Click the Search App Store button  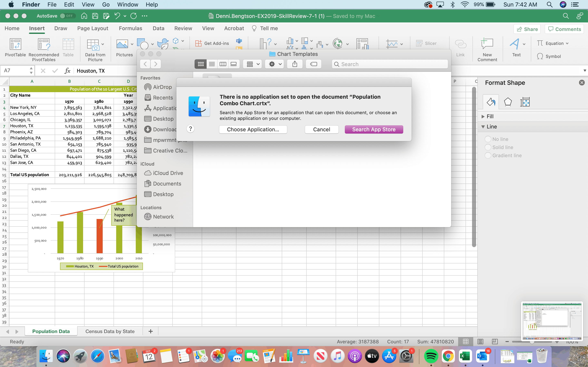click(374, 129)
